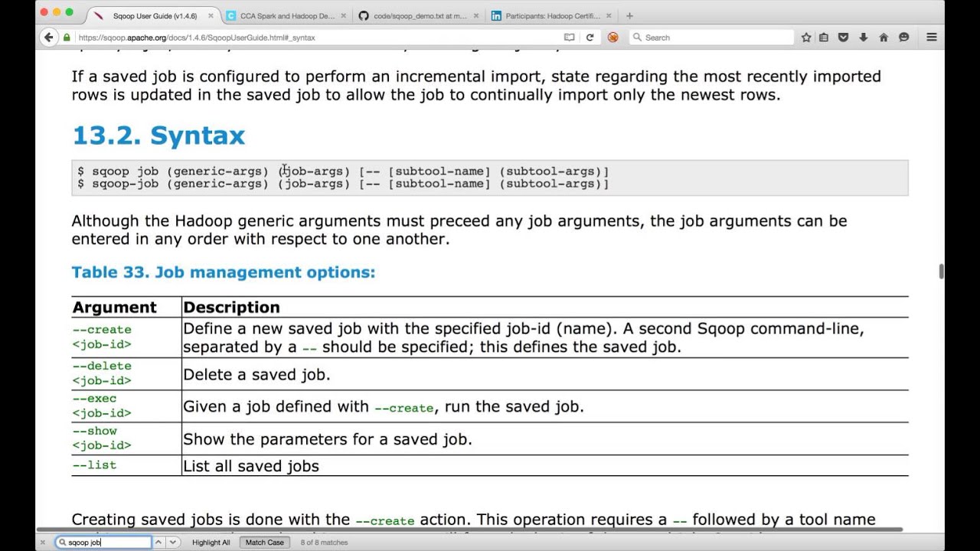Find previous match with up arrow

coord(158,542)
